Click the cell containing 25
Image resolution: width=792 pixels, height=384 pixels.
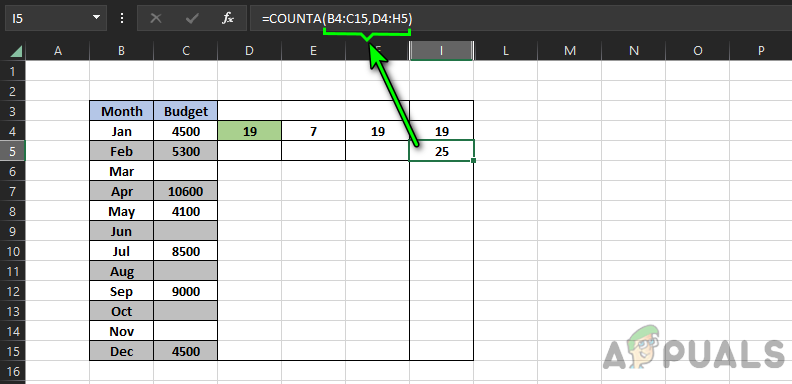pos(441,151)
